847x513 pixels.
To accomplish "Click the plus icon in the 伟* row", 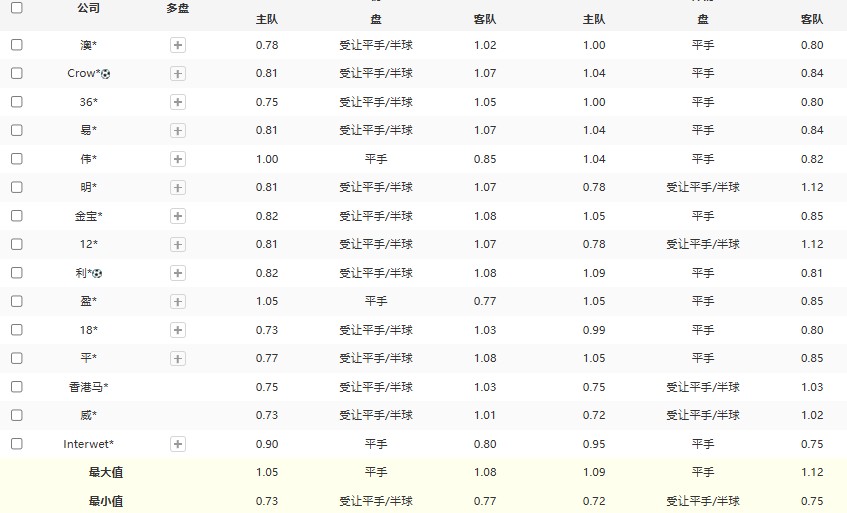I will tap(177, 159).
